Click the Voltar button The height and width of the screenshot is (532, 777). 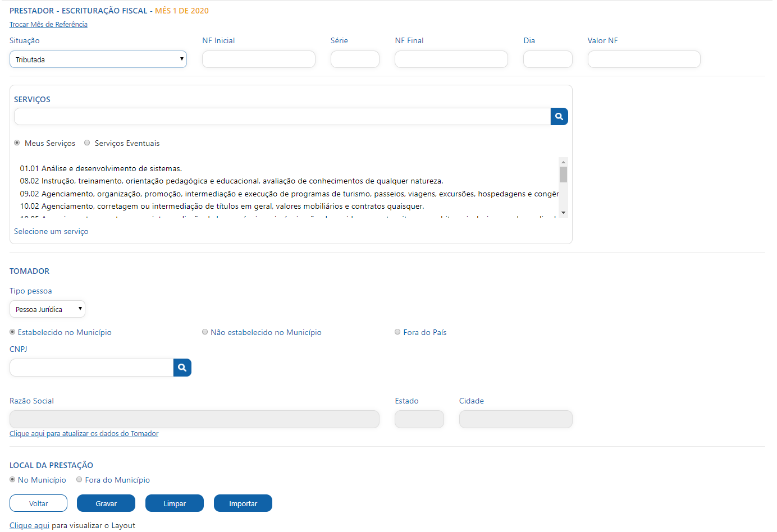point(38,503)
